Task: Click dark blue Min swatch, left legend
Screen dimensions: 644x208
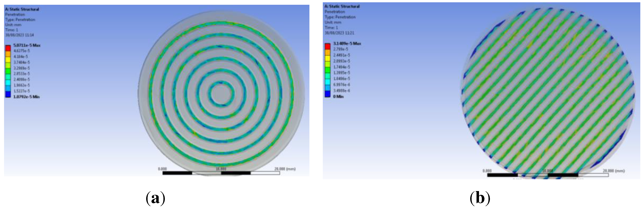Action: (8, 94)
